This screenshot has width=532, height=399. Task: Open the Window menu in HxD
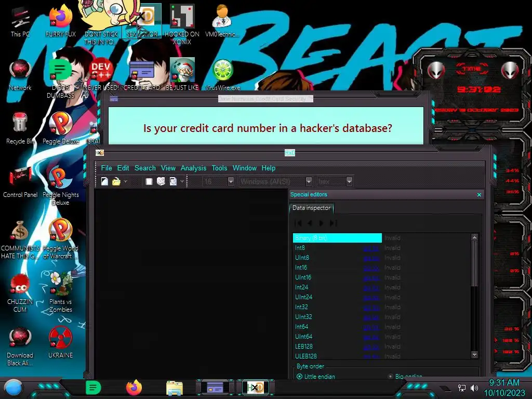(244, 168)
